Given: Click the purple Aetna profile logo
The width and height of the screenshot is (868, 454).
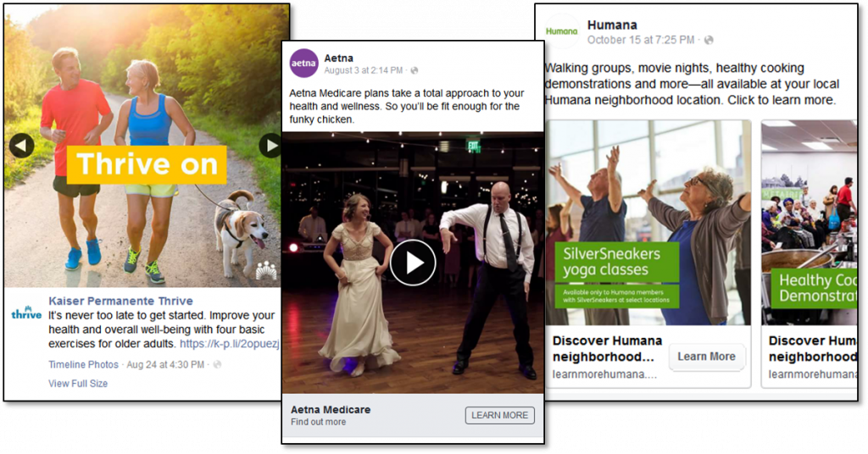Looking at the screenshot, I should (x=304, y=63).
